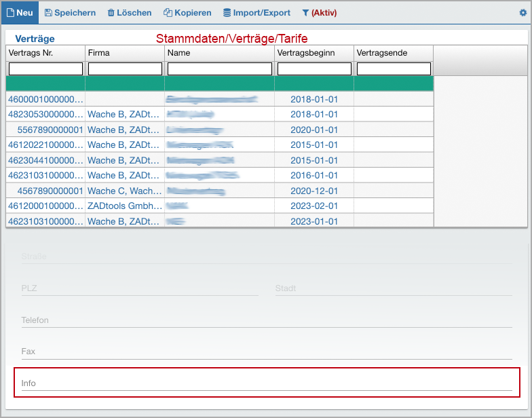Duplicate contract using Kopieren button

[187, 13]
